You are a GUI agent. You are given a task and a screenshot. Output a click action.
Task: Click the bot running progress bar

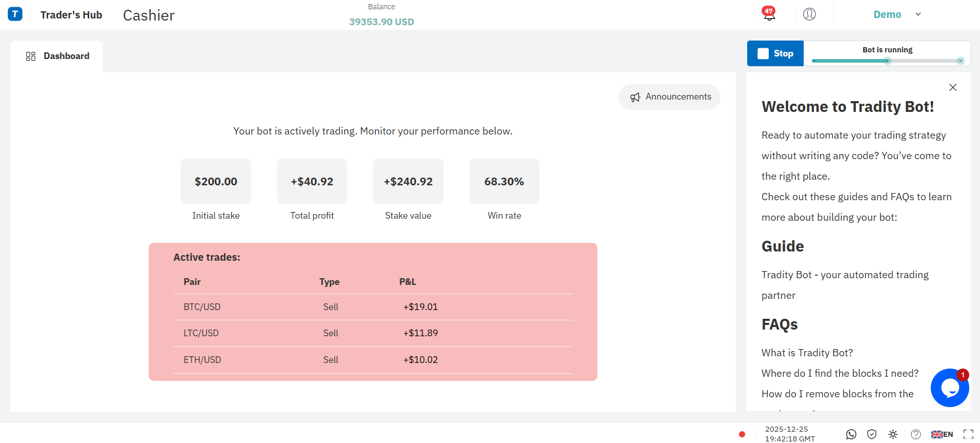click(887, 61)
